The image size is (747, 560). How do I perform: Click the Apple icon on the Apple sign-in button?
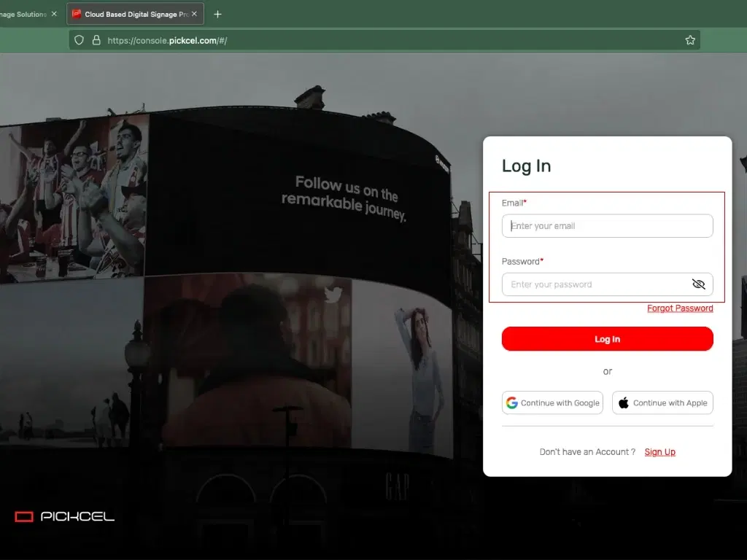click(x=624, y=402)
